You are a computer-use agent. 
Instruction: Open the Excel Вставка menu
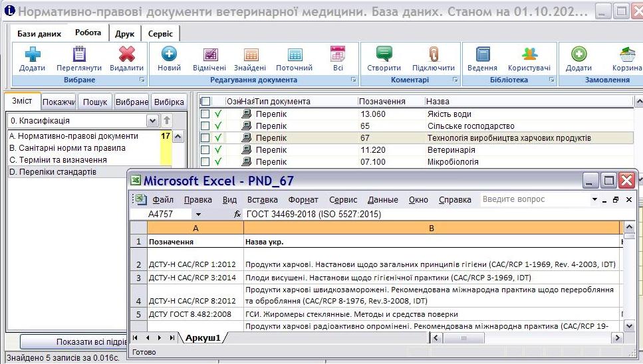coord(263,200)
